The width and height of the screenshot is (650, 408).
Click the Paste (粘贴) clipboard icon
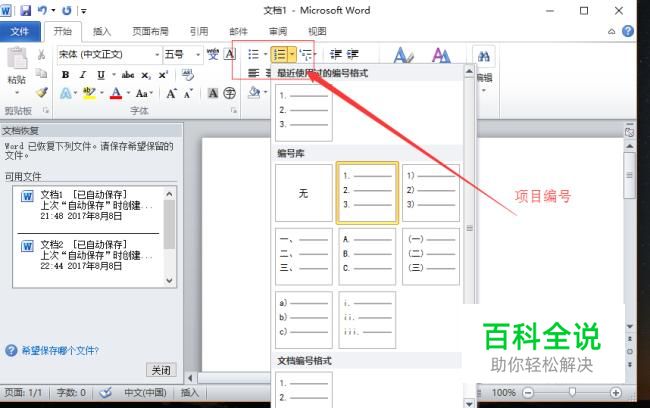[17, 58]
